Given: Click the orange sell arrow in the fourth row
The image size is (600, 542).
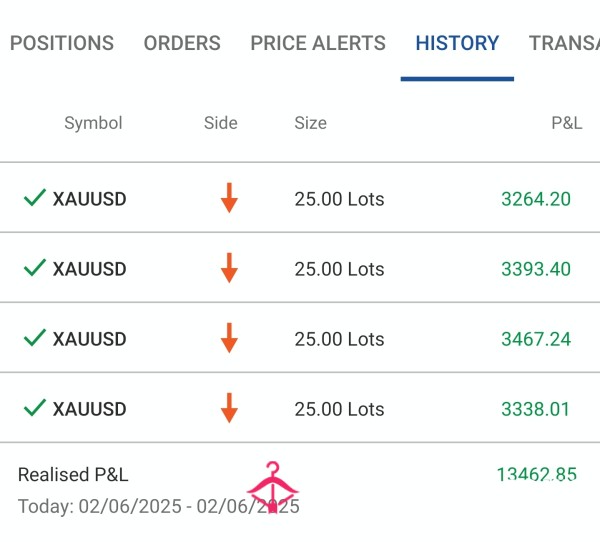Looking at the screenshot, I should click(229, 408).
